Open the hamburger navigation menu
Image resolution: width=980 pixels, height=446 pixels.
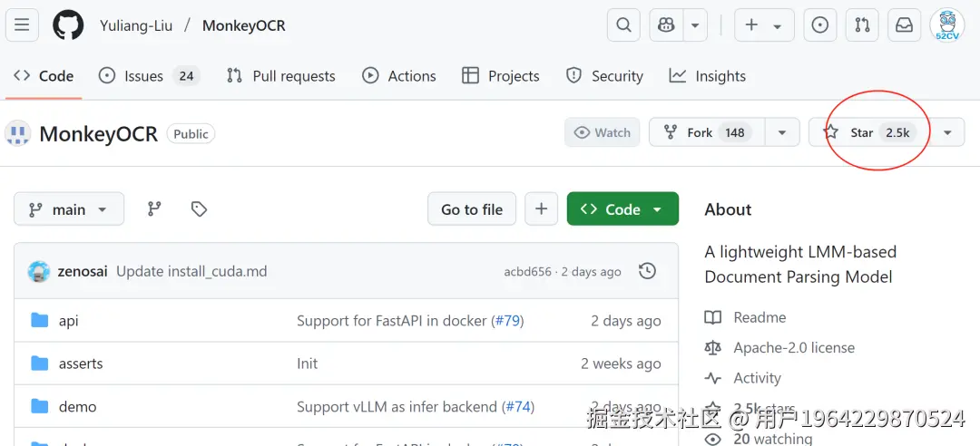22,25
